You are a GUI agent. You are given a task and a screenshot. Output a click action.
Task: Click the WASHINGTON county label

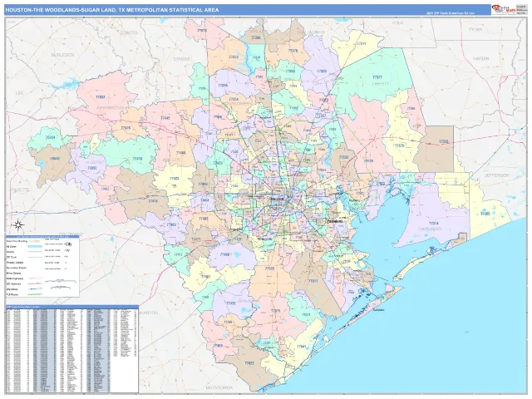click(x=111, y=108)
